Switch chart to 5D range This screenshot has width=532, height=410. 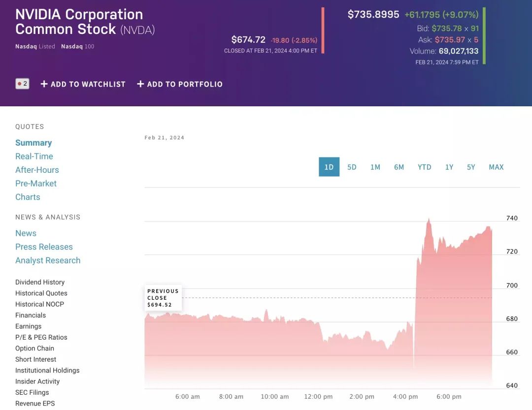click(x=352, y=167)
